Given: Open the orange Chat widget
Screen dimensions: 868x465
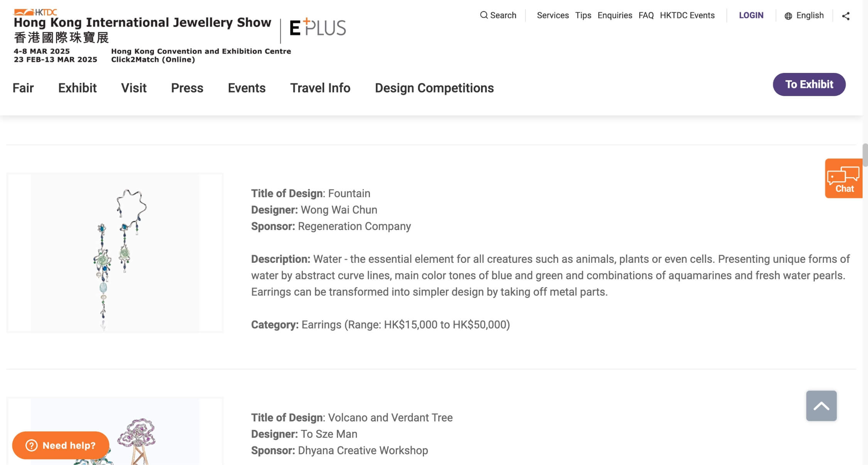Looking at the screenshot, I should 844,178.
